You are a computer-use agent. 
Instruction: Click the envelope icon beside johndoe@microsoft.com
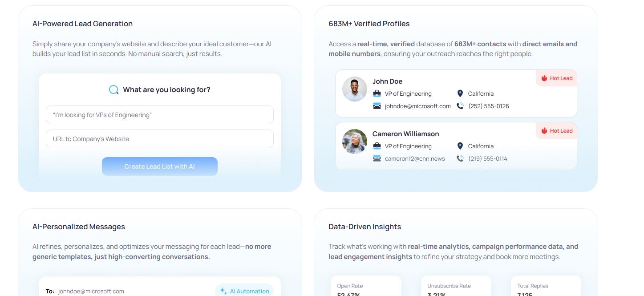(x=377, y=106)
